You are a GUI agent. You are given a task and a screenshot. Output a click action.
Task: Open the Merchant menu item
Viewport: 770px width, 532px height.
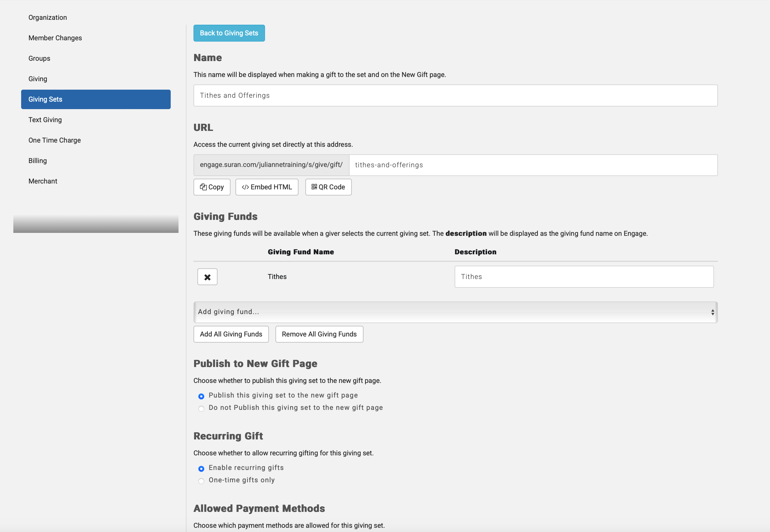pos(43,181)
